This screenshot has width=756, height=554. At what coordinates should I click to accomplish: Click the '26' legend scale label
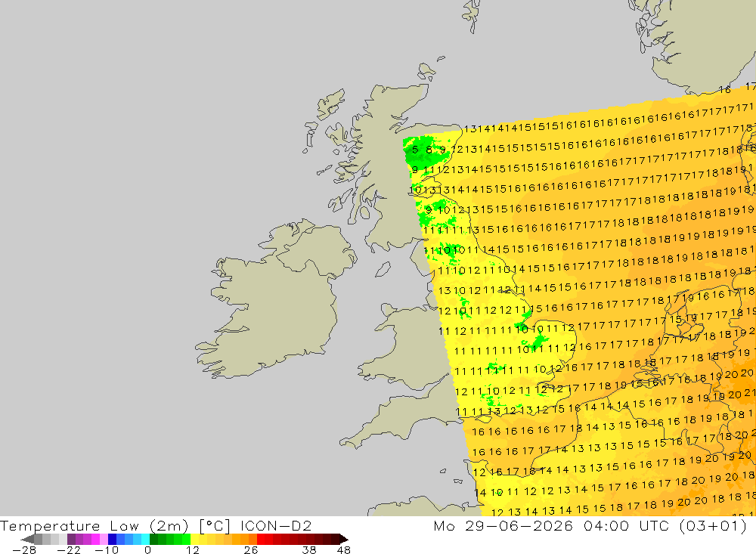click(x=251, y=549)
